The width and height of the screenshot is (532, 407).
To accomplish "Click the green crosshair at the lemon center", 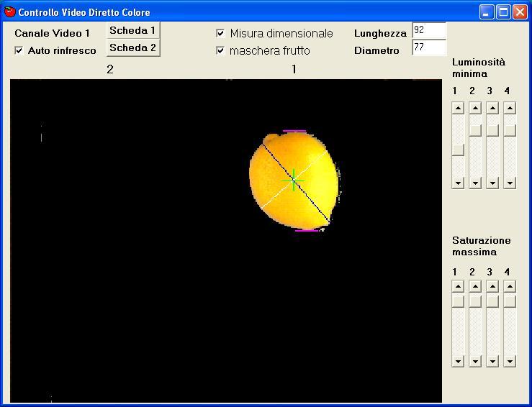I will click(x=293, y=179).
